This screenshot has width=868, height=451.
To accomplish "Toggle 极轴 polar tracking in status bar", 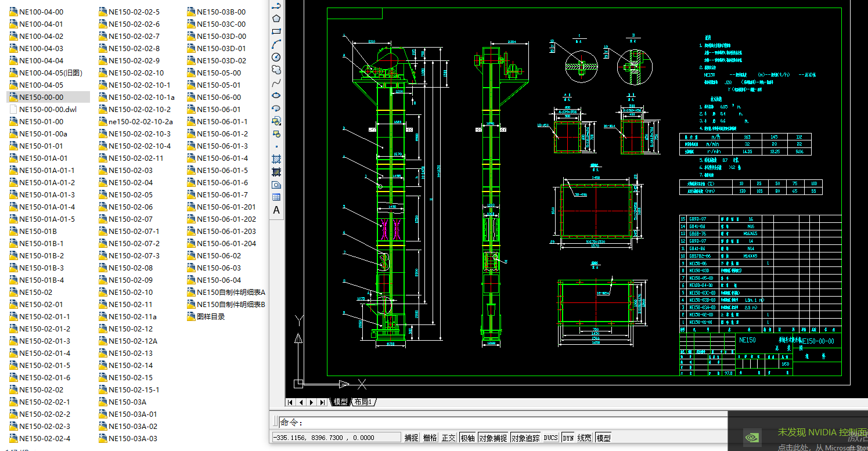I will 467,438.
